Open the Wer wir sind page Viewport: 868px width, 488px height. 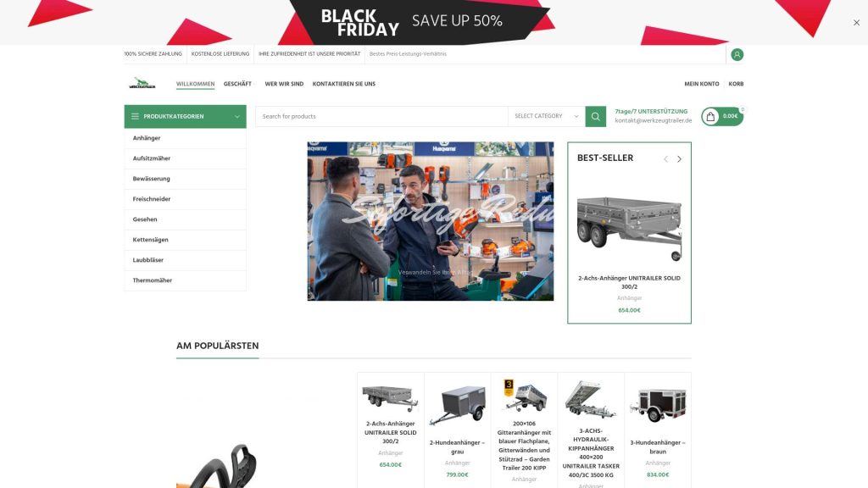pyautogui.click(x=284, y=84)
